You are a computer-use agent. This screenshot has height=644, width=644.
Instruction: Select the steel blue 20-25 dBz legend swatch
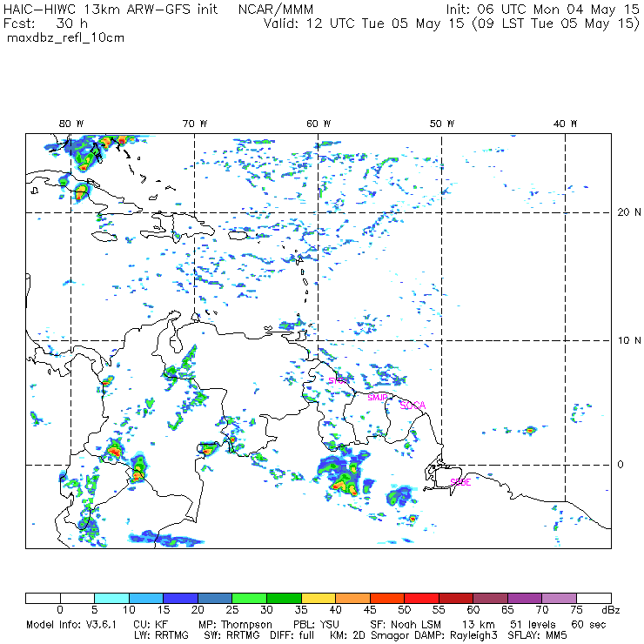click(x=215, y=598)
